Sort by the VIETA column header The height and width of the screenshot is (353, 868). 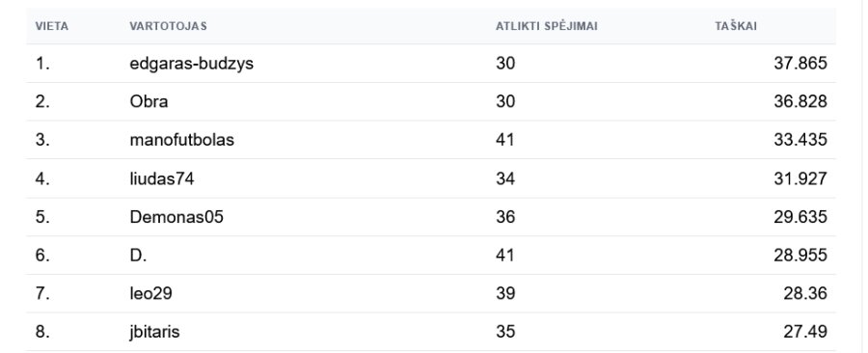(x=52, y=26)
